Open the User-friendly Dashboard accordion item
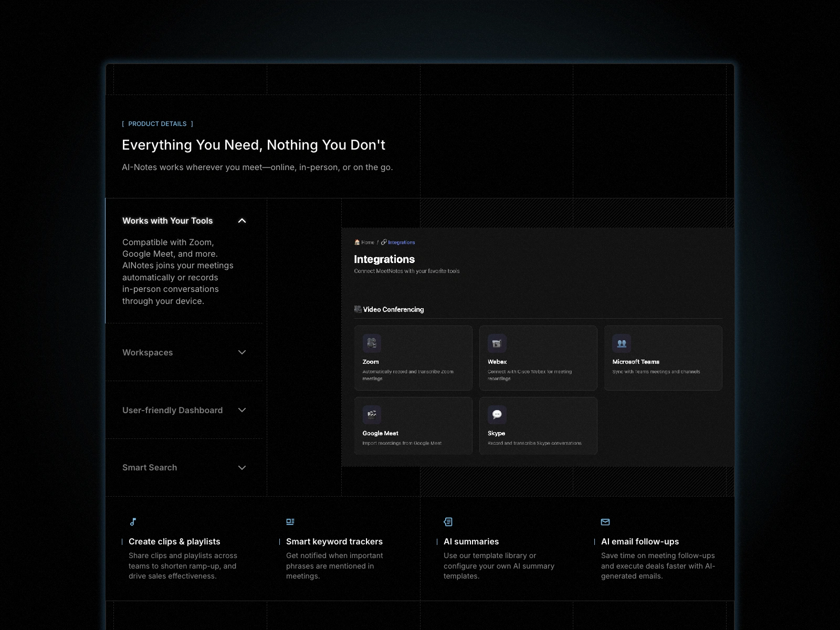This screenshot has width=840, height=630. click(184, 410)
